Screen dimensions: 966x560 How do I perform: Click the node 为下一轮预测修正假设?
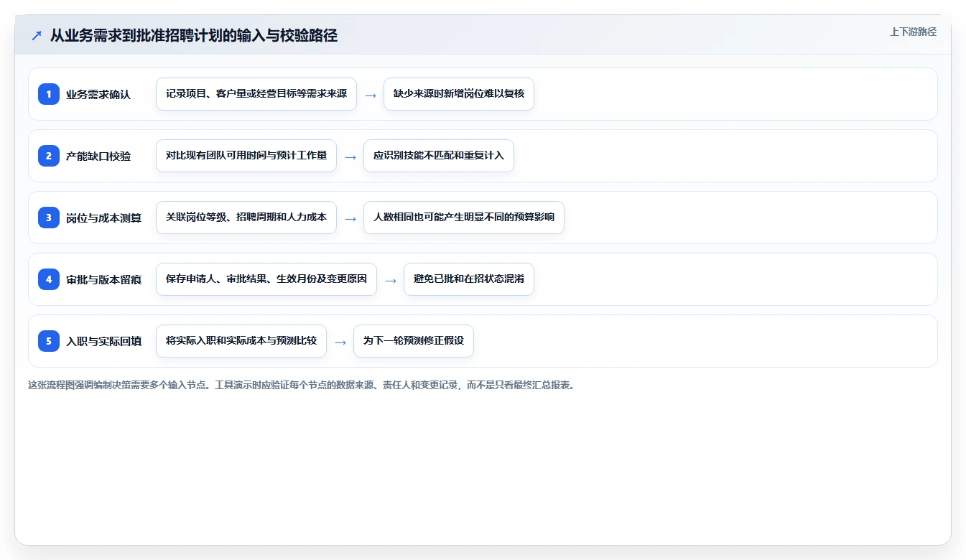[414, 341]
